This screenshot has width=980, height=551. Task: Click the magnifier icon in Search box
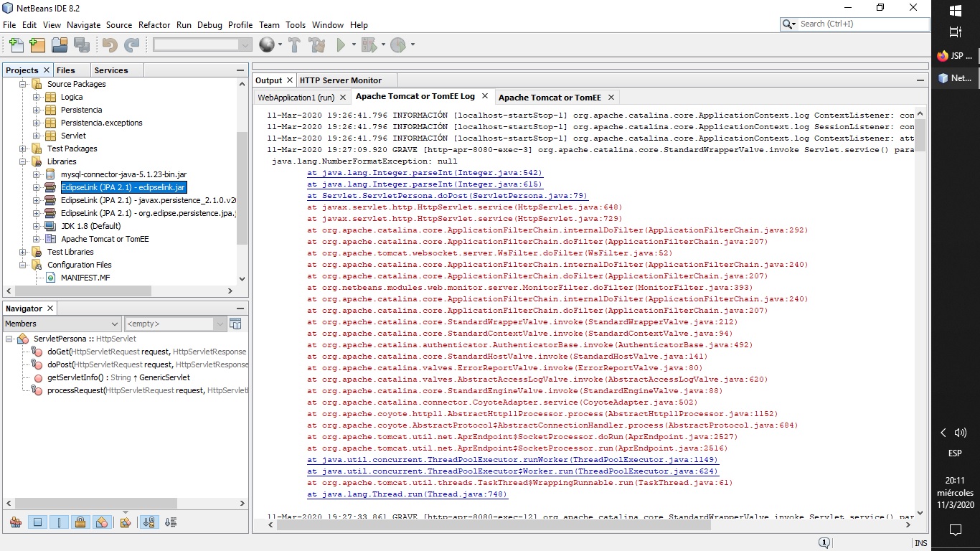click(788, 24)
